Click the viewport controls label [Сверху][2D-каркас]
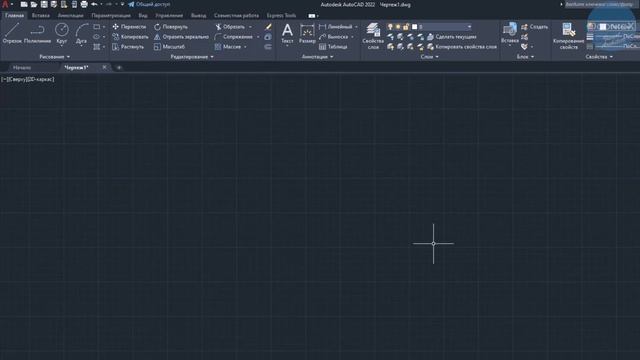This screenshot has height=360, width=640. tap(28, 79)
